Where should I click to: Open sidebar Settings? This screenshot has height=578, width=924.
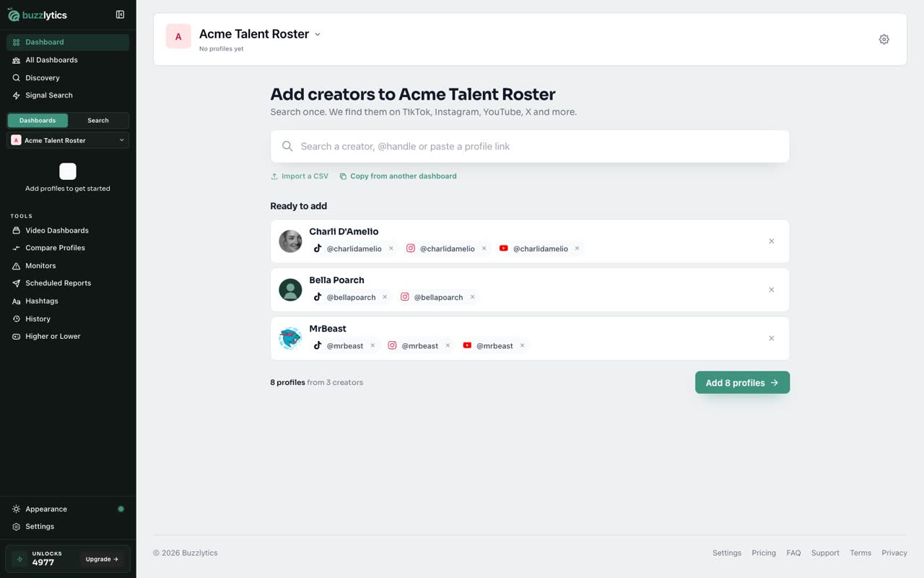68,527
